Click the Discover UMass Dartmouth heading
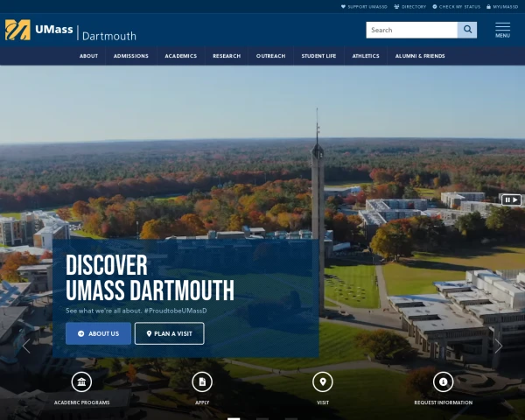This screenshot has width=525, height=420. [150, 277]
